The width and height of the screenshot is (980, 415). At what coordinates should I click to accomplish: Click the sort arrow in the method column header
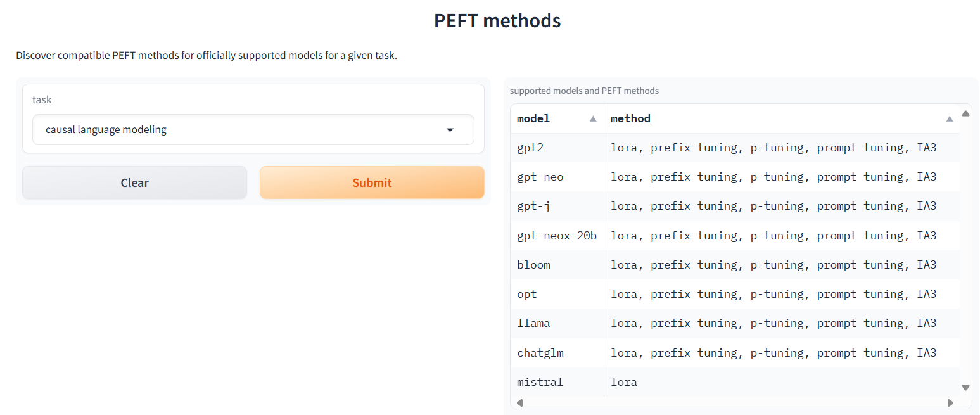coord(949,118)
